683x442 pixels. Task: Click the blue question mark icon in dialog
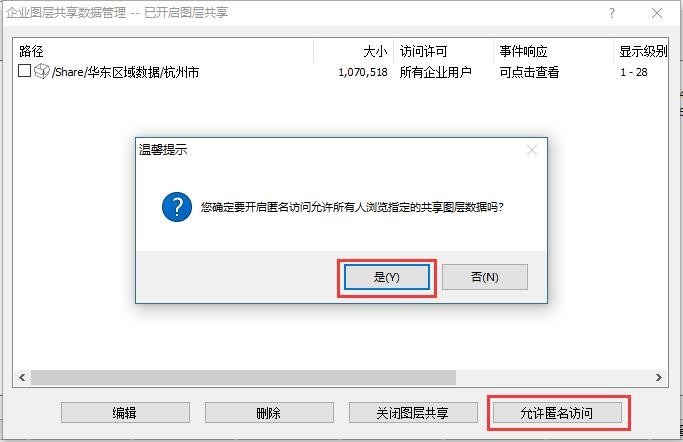point(177,207)
